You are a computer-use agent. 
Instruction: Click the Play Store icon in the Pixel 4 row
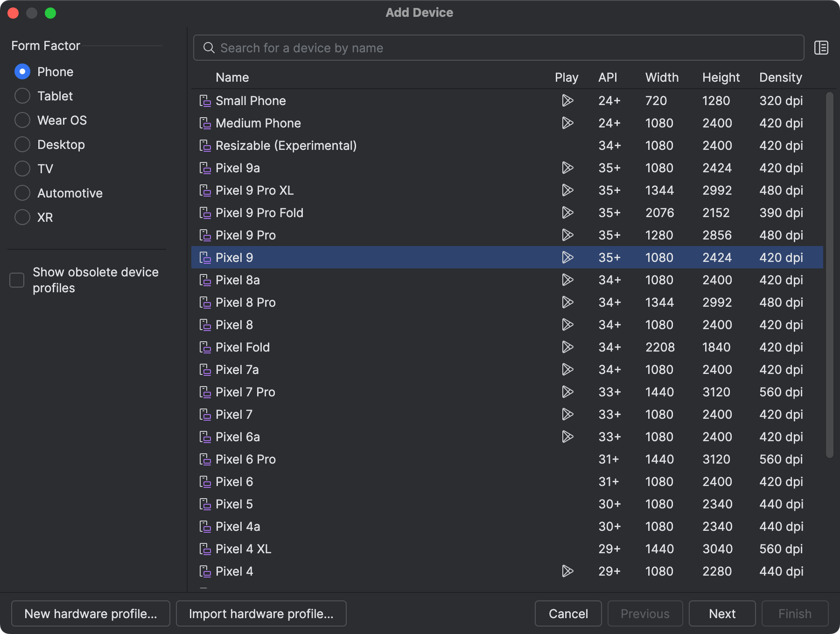[x=567, y=571]
